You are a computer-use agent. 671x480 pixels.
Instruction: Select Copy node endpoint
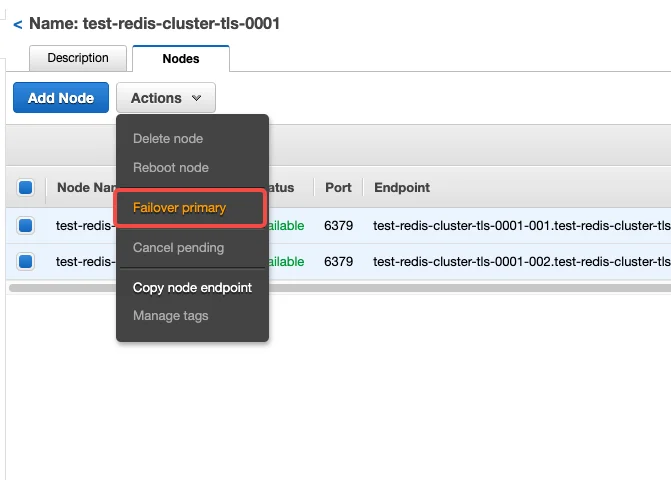tap(192, 288)
